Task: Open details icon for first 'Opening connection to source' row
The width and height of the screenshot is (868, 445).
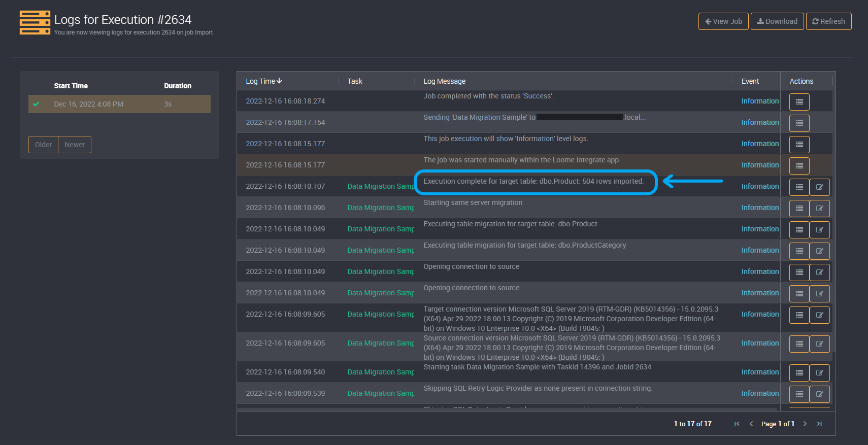Action: (x=799, y=272)
